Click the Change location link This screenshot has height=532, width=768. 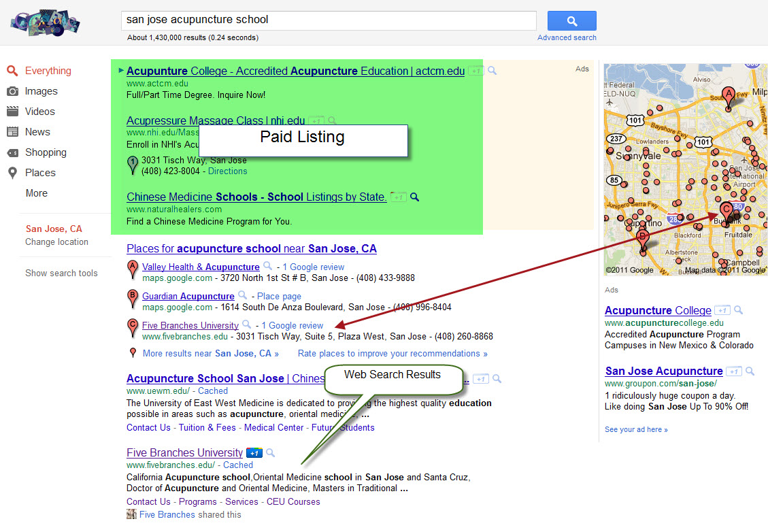click(x=57, y=242)
